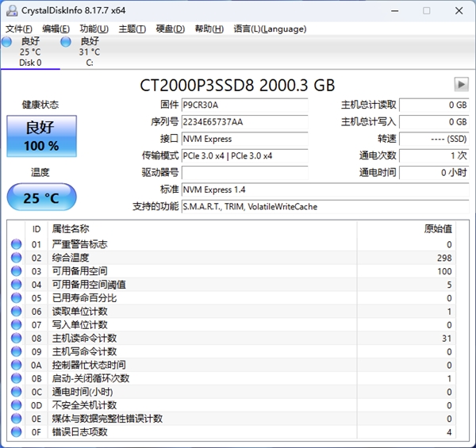Click the ID column header
476x448 pixels.
pos(36,229)
